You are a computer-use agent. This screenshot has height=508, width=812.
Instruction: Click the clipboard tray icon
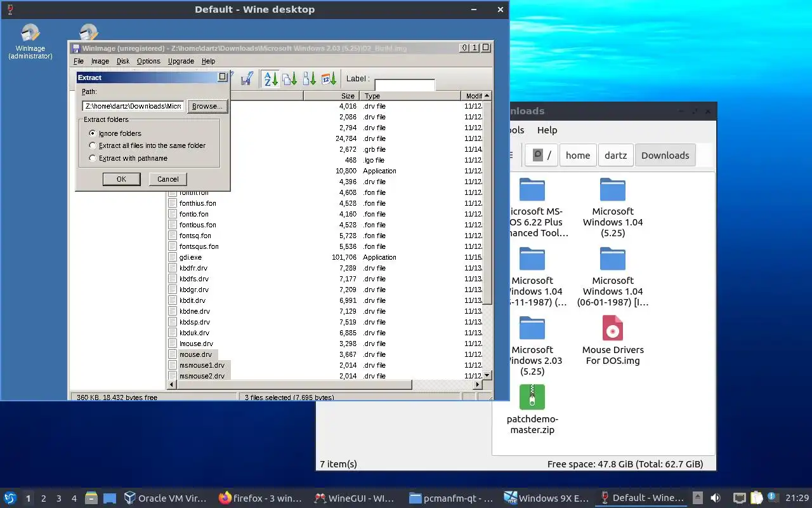[x=756, y=498]
